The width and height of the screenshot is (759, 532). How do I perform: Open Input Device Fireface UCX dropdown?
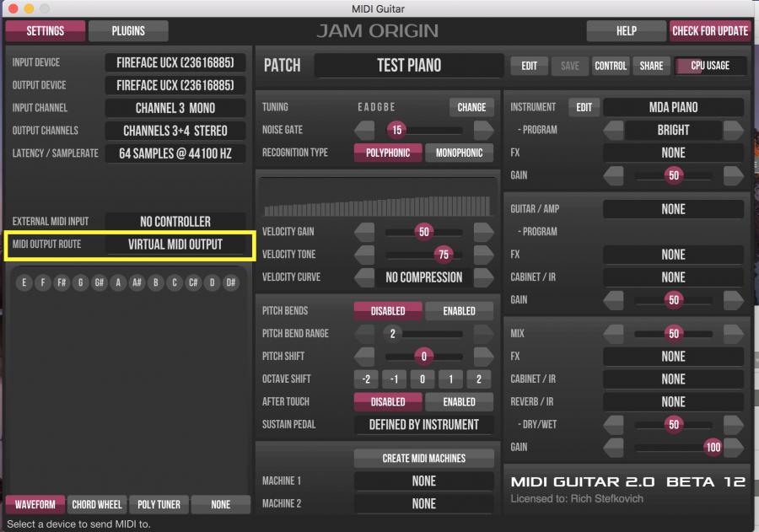point(175,62)
